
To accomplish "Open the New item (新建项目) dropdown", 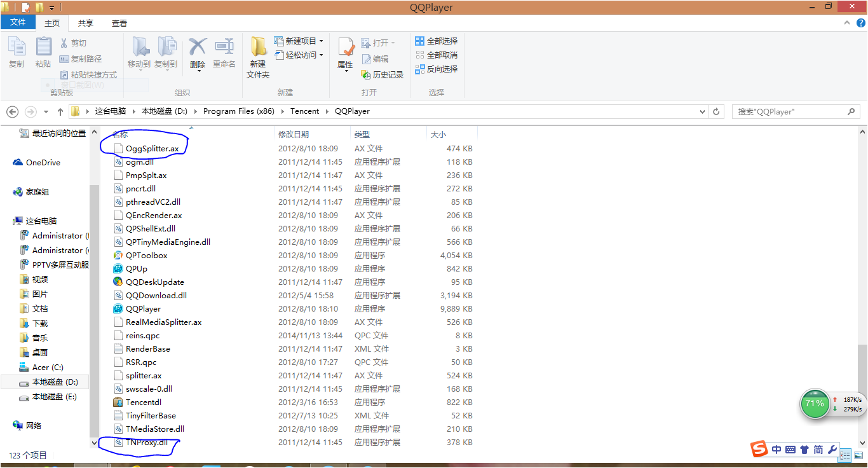I will [x=299, y=41].
